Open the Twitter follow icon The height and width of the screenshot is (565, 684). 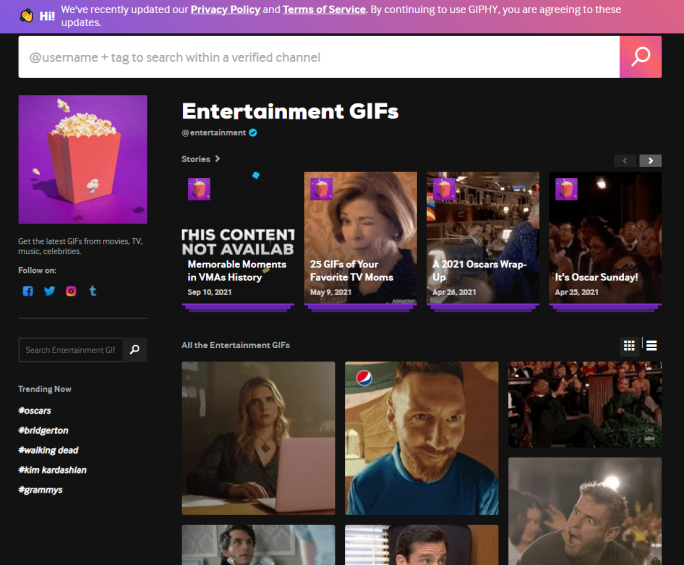coord(50,291)
